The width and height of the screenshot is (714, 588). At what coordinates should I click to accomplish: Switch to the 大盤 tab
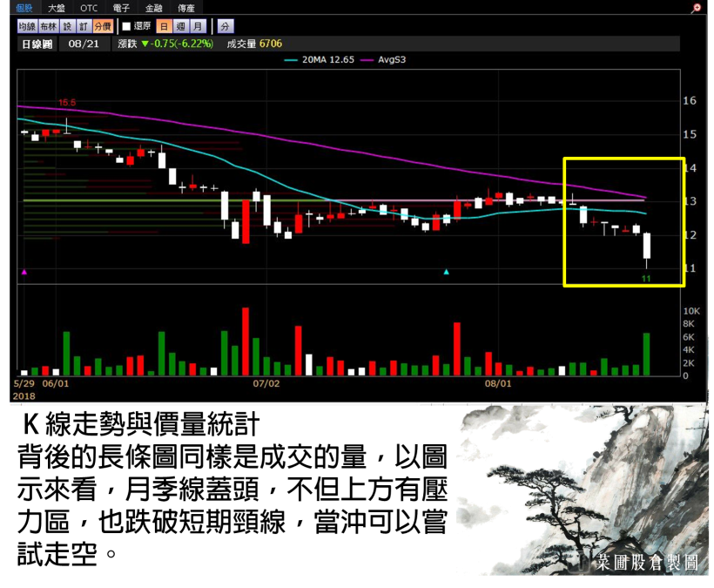[57, 7]
